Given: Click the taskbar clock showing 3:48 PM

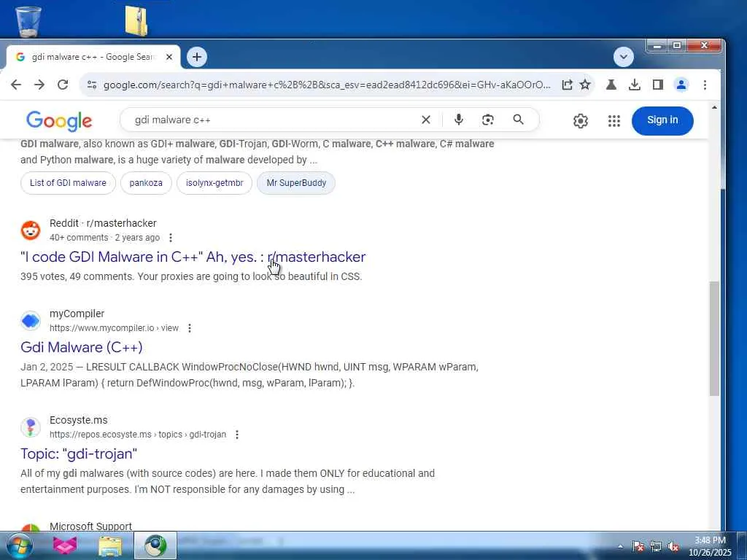Looking at the screenshot, I should coord(709,546).
